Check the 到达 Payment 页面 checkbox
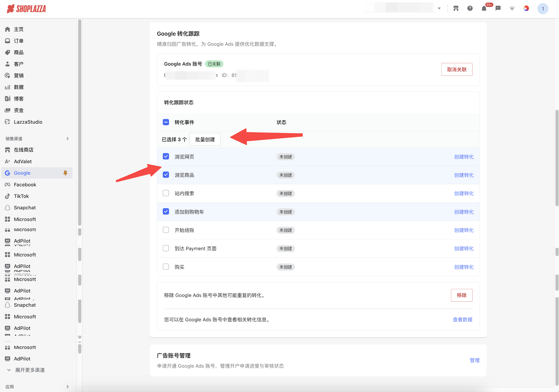559x392 pixels. pos(166,248)
